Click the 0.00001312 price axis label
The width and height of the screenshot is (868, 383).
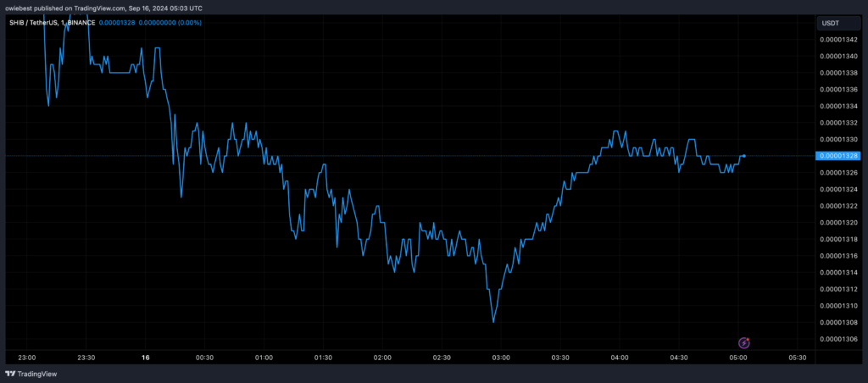tap(838, 289)
